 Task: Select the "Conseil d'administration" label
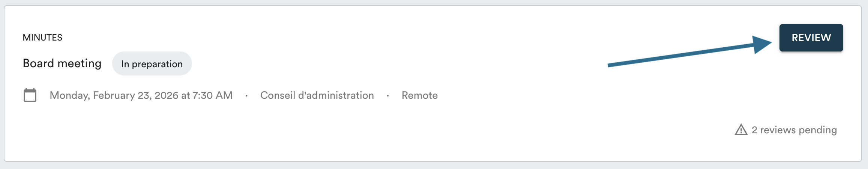click(x=317, y=95)
